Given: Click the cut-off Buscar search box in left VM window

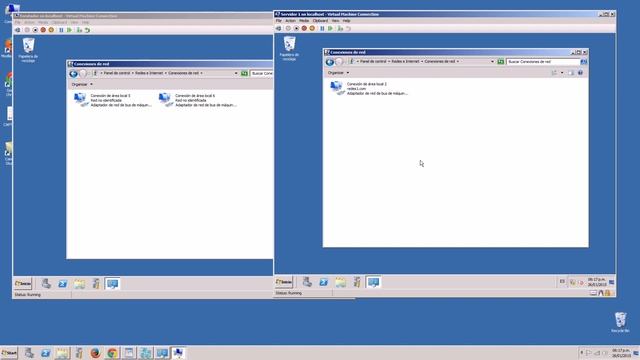Looking at the screenshot, I should (262, 73).
